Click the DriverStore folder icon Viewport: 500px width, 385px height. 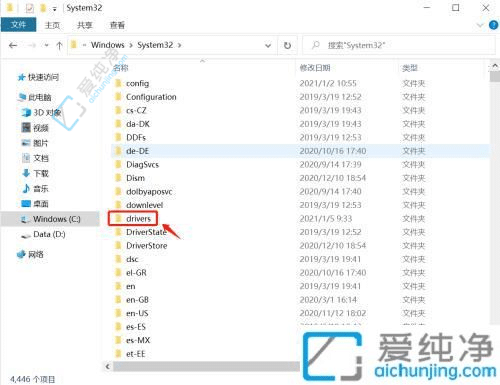[118, 245]
